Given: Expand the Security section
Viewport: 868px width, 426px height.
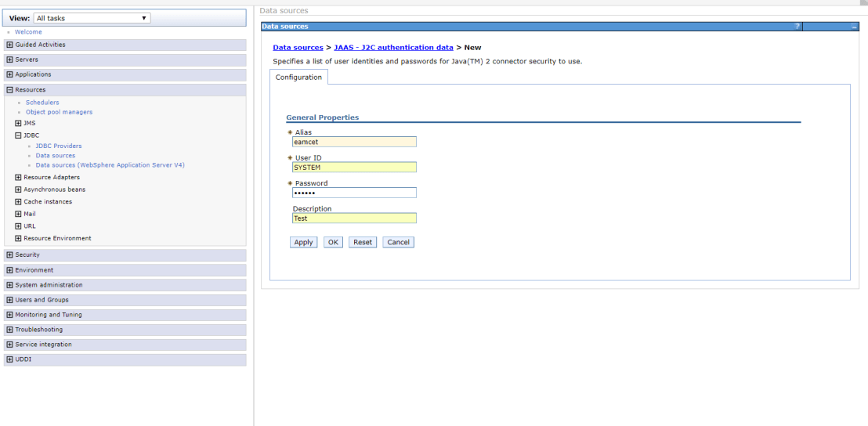Looking at the screenshot, I should 9,255.
